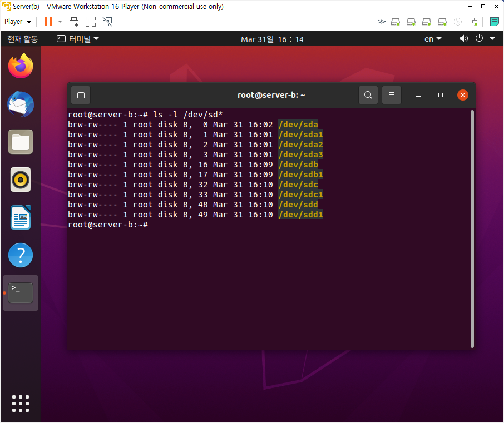The height and width of the screenshot is (423, 504).
Task: Click the network adapter device icon
Action: point(473,22)
